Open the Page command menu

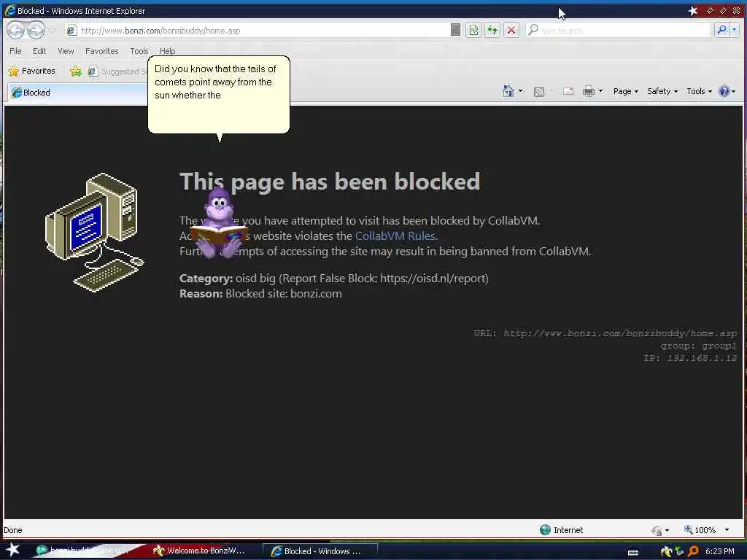(625, 91)
